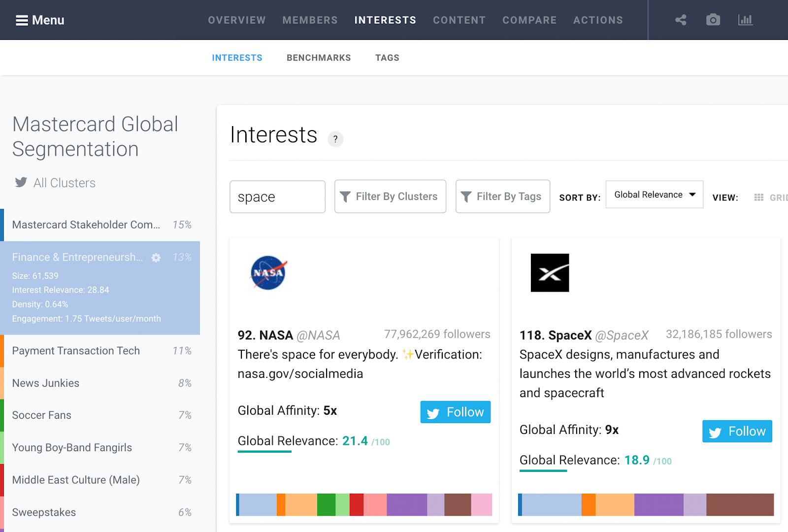Click the NASA logo thumbnail

click(268, 272)
